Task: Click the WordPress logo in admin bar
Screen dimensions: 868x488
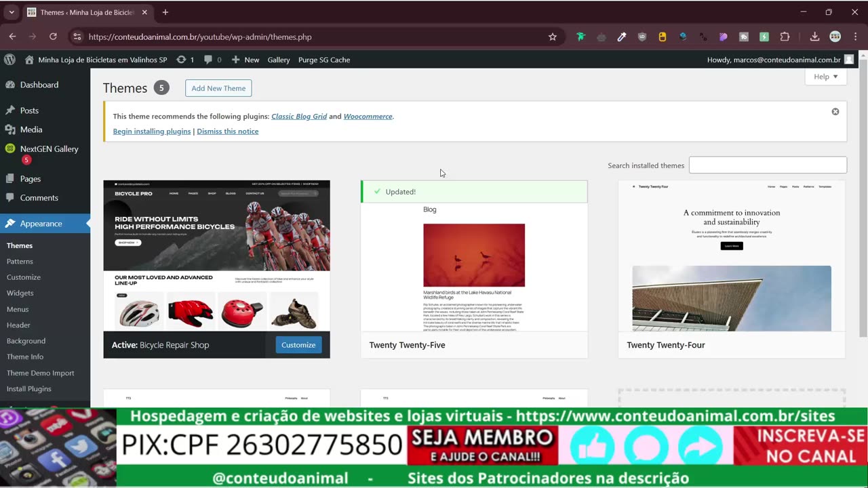Action: [x=9, y=60]
